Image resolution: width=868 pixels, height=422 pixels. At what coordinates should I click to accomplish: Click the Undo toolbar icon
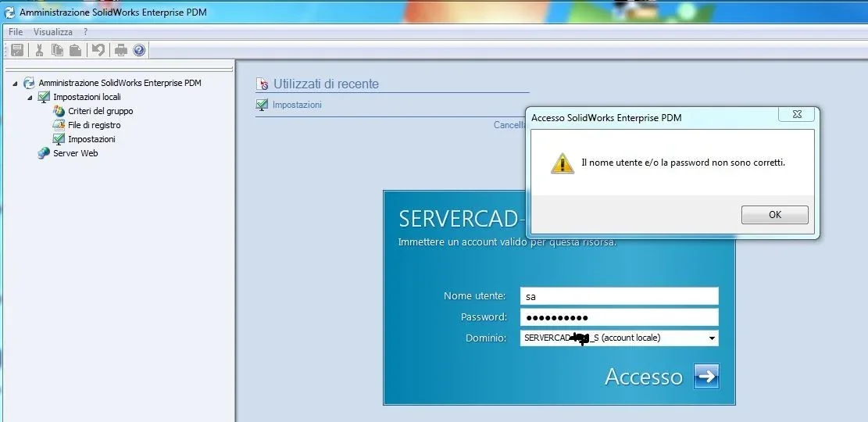click(x=98, y=50)
